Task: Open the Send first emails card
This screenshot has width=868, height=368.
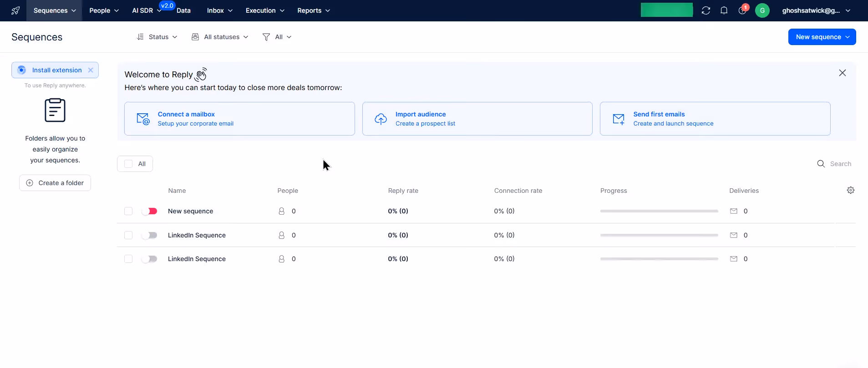Action: (715, 119)
